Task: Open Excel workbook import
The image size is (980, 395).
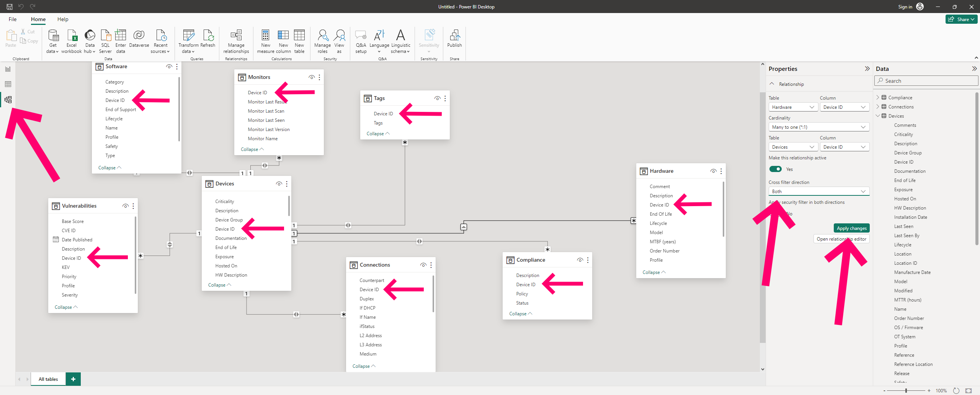Action: tap(72, 41)
